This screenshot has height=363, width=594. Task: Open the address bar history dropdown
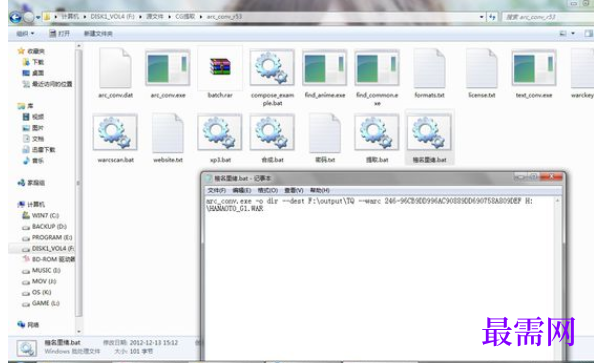[481, 17]
